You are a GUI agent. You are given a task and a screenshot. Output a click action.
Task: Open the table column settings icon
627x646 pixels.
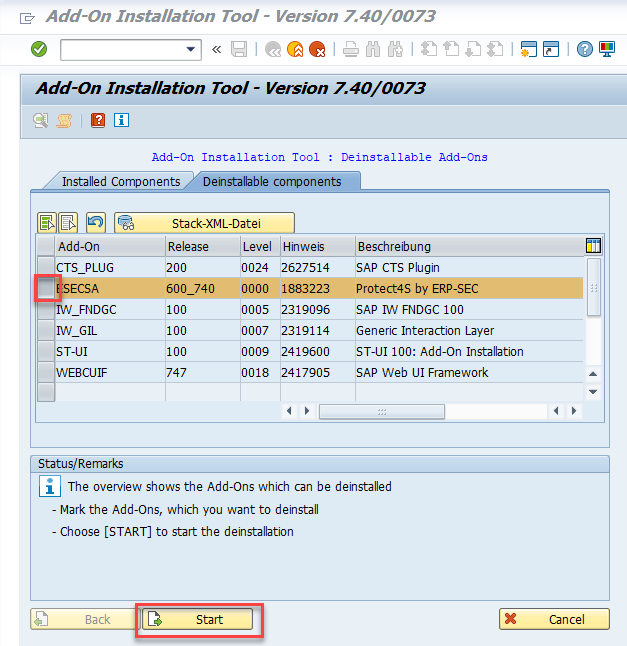coord(593,246)
